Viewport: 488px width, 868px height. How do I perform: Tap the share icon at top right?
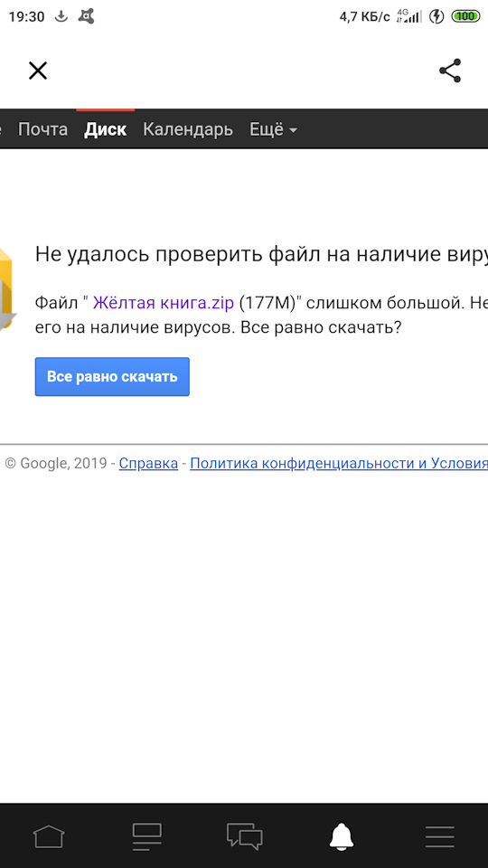(450, 71)
